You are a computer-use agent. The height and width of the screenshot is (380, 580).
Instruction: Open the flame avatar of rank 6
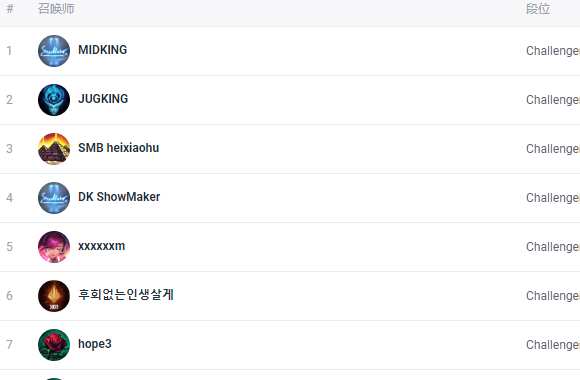click(x=54, y=296)
